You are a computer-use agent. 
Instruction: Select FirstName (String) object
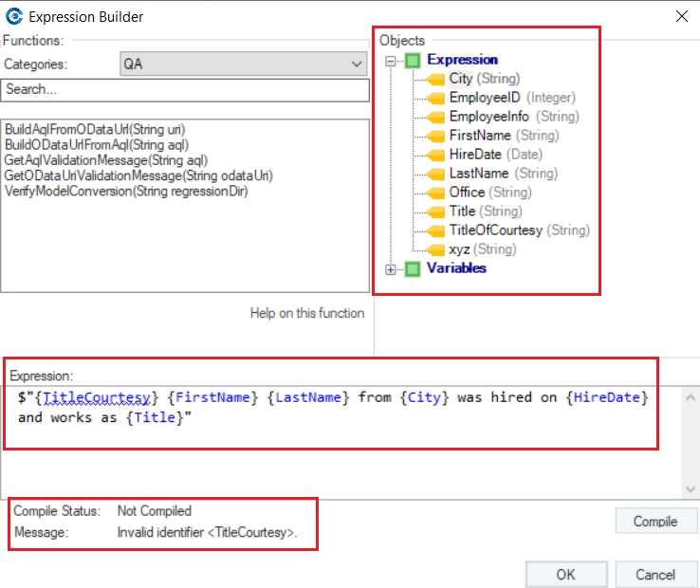pyautogui.click(x=504, y=136)
